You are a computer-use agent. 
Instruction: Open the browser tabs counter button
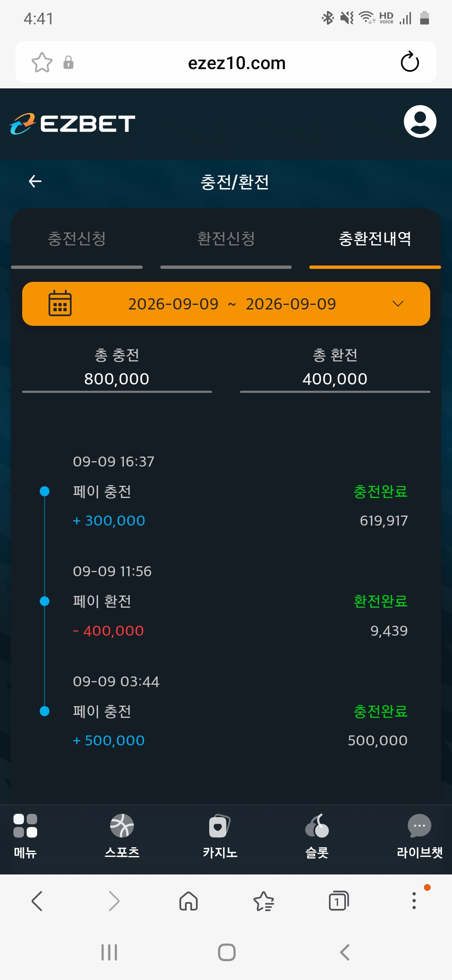(x=339, y=901)
